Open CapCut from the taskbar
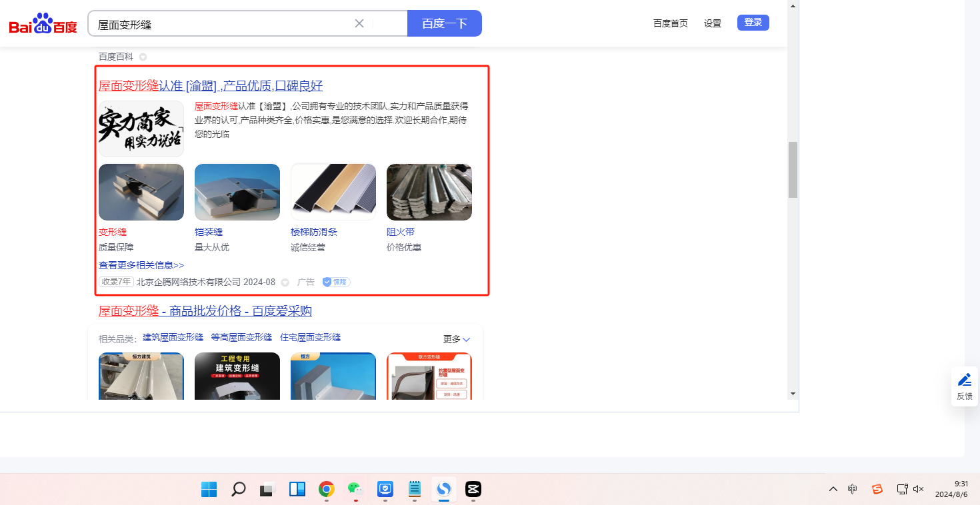Screen dimensions: 980x505 pyautogui.click(x=473, y=490)
